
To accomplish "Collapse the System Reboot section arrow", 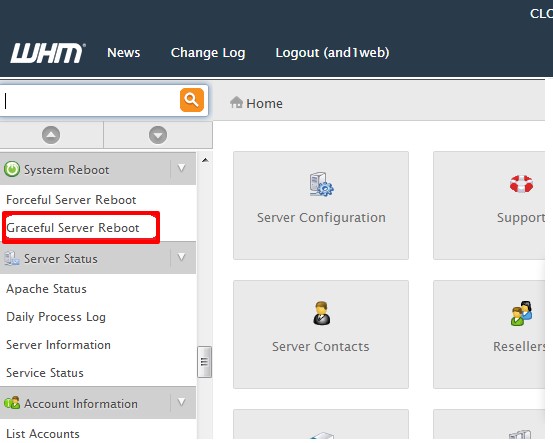I will [182, 168].
